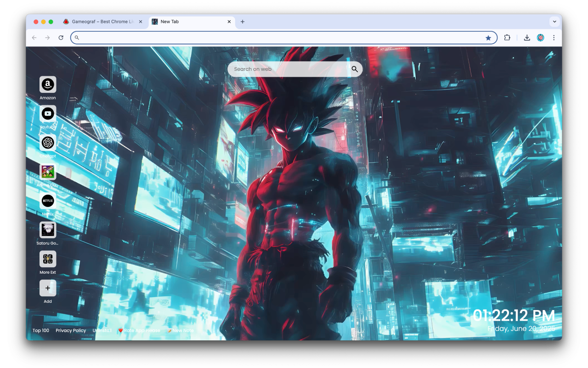Add a new shortcut with the plus tile

click(48, 288)
